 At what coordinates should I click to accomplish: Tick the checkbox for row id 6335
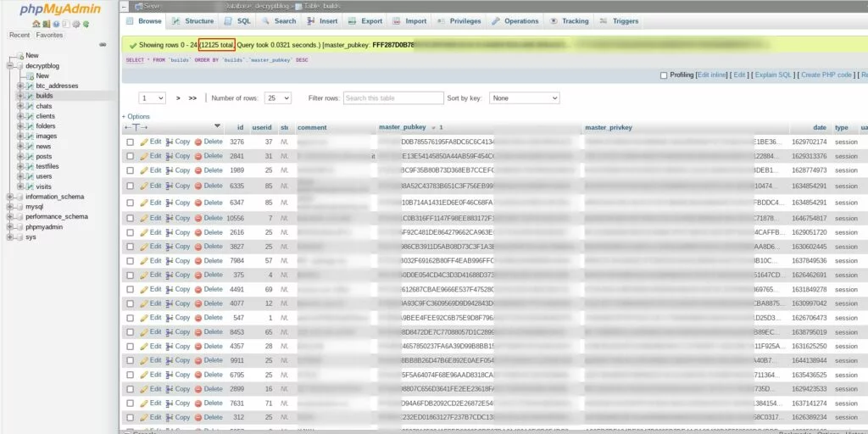coord(130,186)
